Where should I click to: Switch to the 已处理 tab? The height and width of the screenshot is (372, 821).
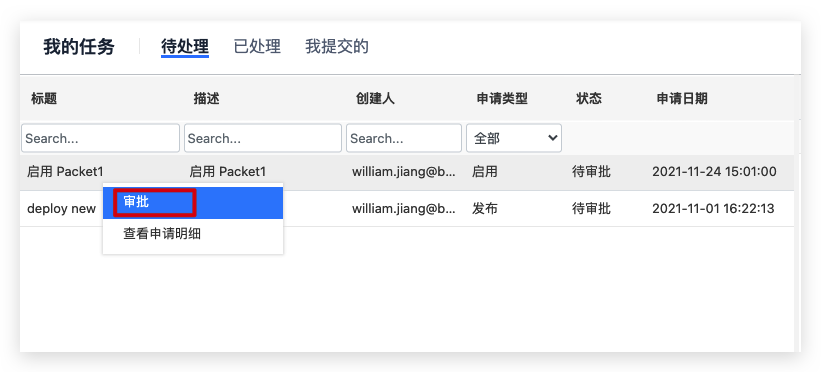257,47
